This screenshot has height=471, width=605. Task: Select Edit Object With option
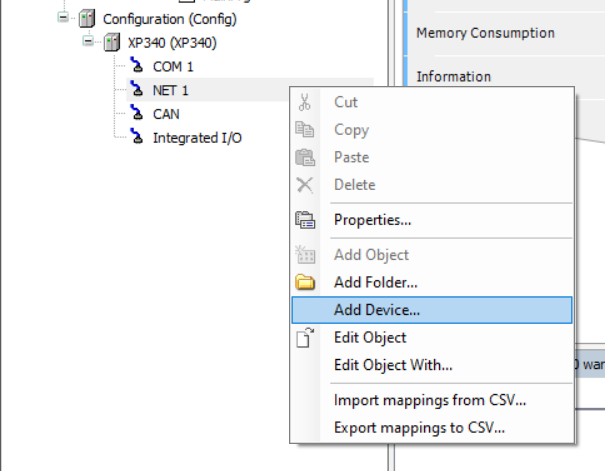pos(392,365)
